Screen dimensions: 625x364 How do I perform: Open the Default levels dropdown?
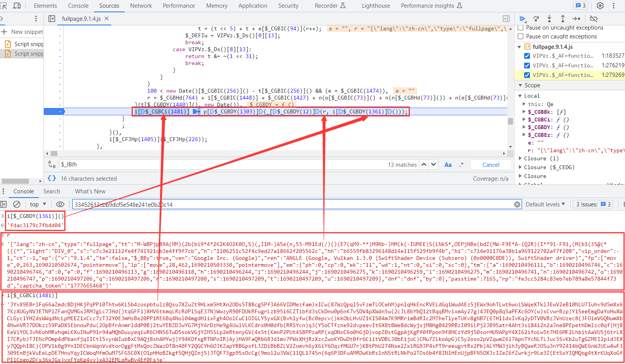[545, 204]
